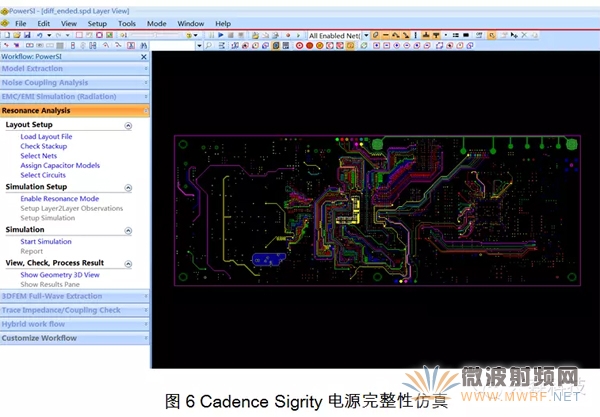Click the solid red circle icon
The width and height of the screenshot is (600, 417).
click(x=309, y=46)
